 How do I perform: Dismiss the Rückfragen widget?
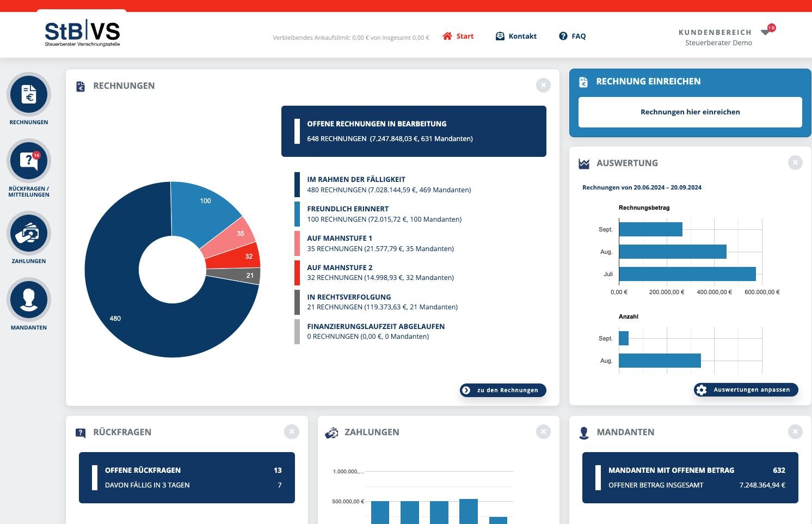point(291,432)
